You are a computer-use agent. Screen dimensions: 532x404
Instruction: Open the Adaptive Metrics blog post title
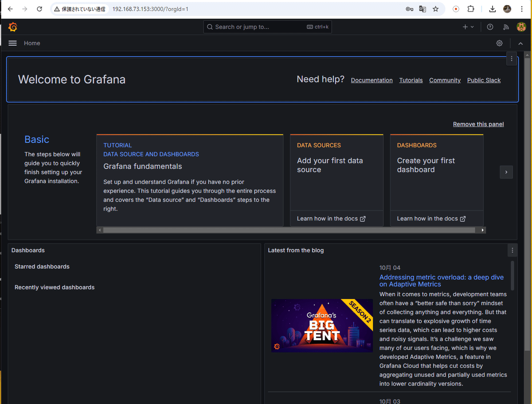[442, 281]
